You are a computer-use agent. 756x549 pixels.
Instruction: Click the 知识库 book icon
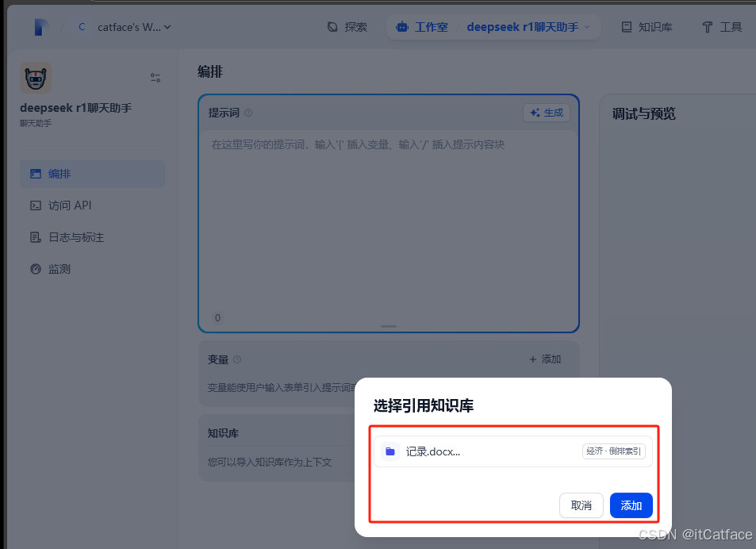pyautogui.click(x=627, y=27)
